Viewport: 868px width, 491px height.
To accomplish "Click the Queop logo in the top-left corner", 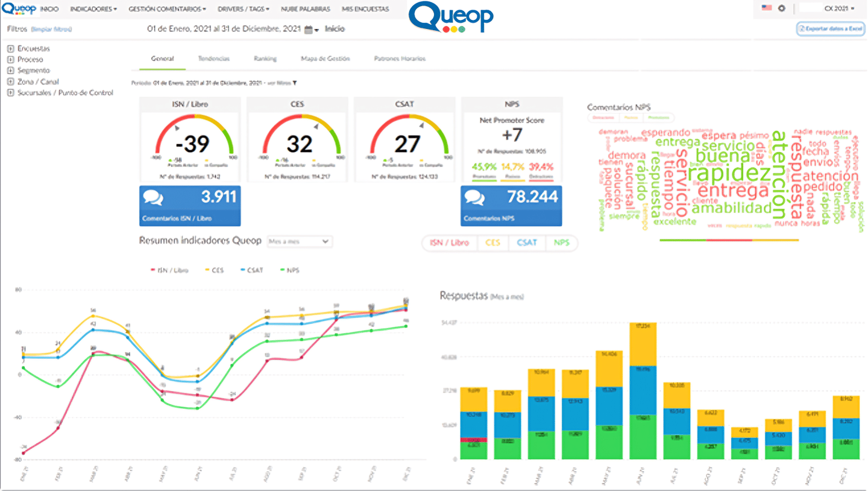I will coord(19,8).
